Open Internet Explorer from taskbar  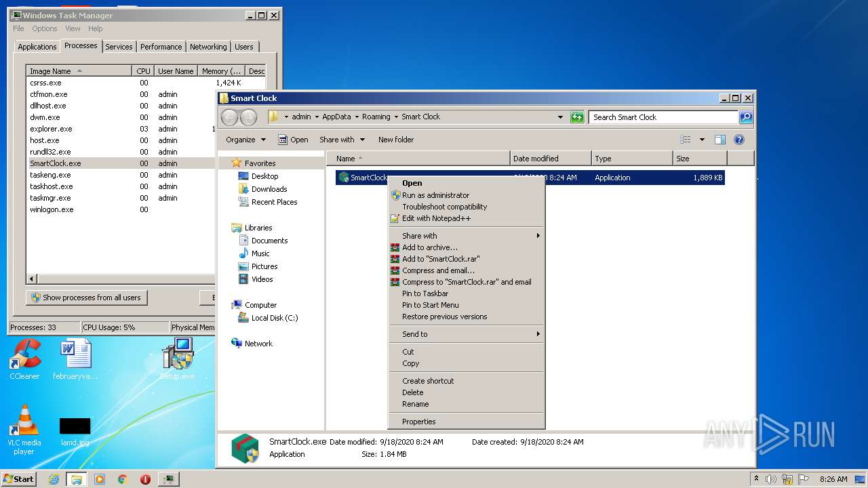[54, 479]
